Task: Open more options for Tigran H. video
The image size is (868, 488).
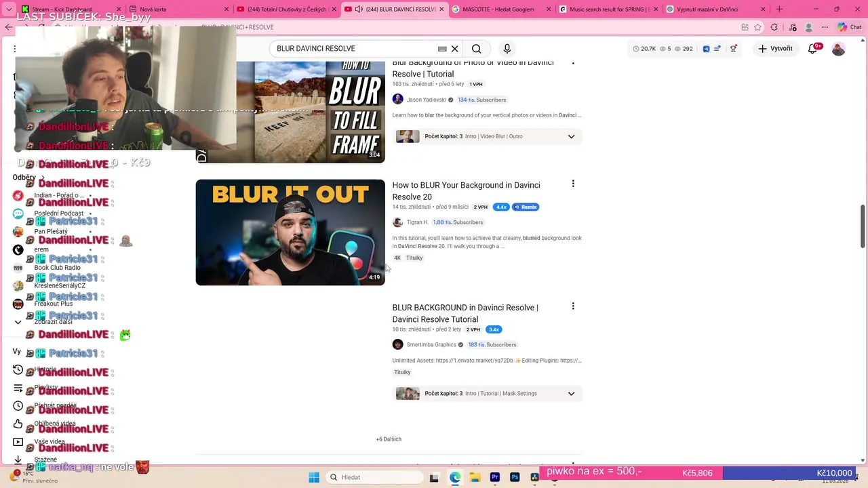Action: tap(573, 184)
